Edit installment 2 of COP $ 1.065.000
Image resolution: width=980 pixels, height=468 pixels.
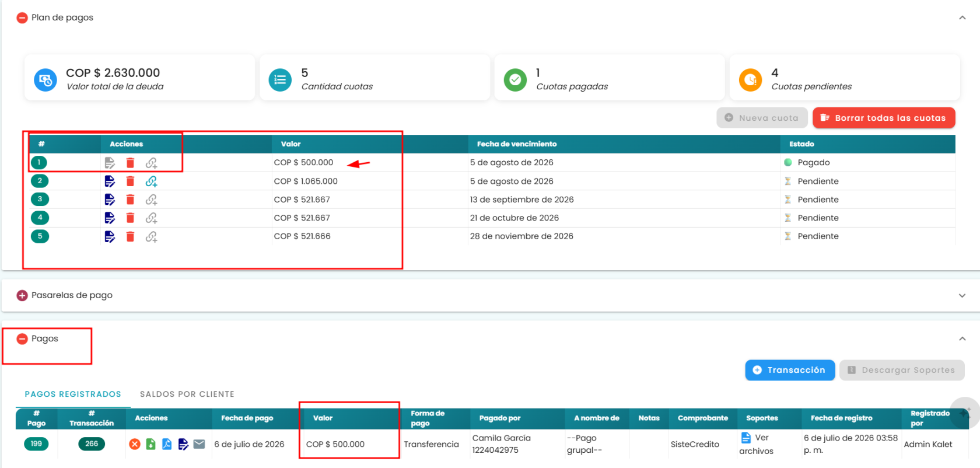110,181
